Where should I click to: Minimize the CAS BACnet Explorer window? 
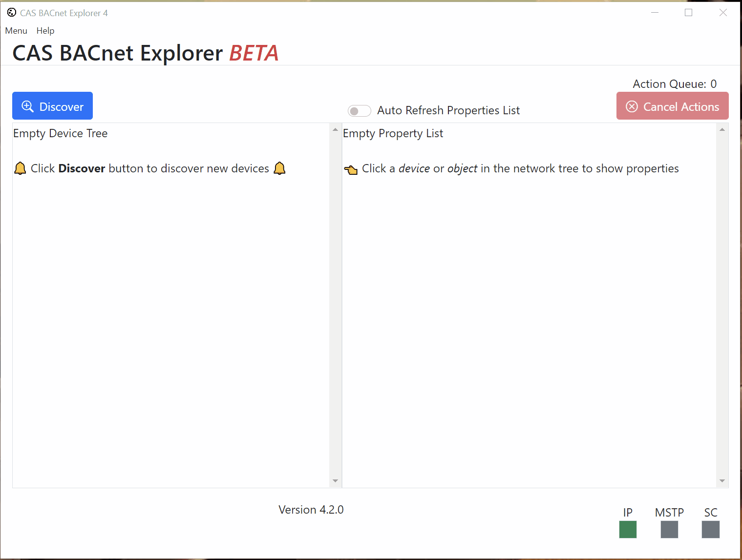tap(655, 13)
